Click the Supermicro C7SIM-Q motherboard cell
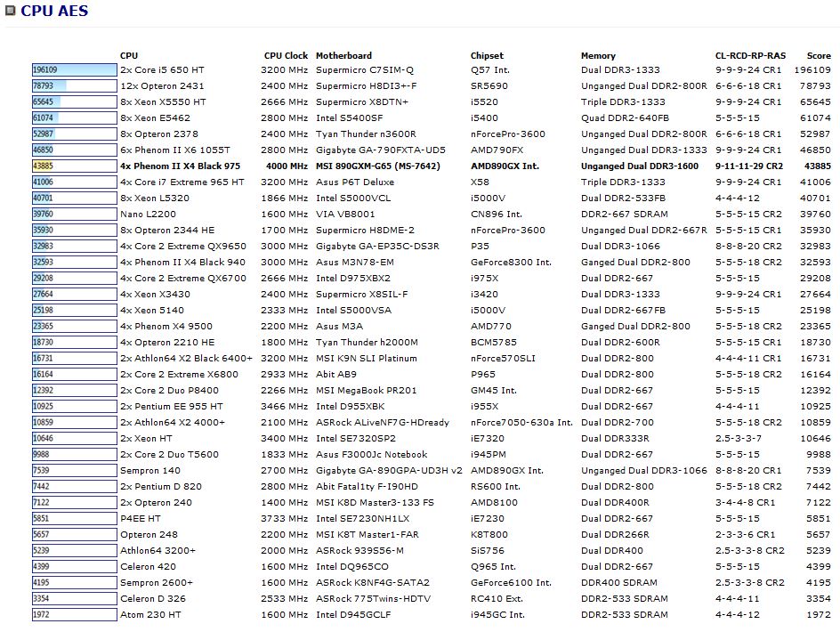Viewport: 840px width, 632px height. click(x=365, y=70)
